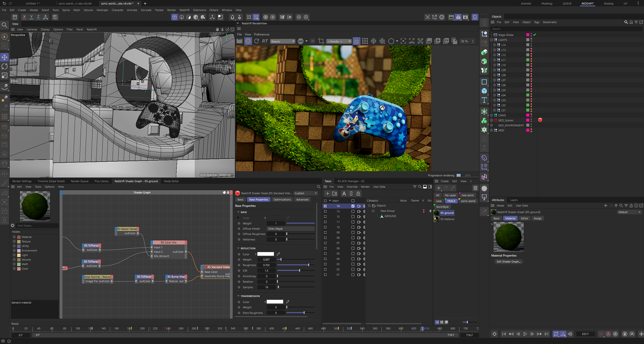
Task: Expand GEO_ENVIRONMENT object tree
Action: click(492, 125)
